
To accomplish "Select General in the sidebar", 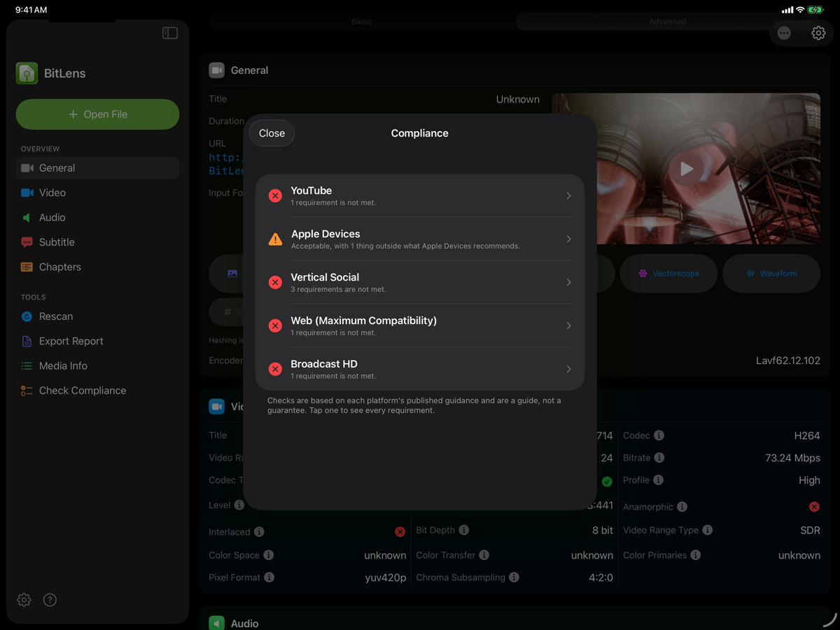I will coord(97,168).
